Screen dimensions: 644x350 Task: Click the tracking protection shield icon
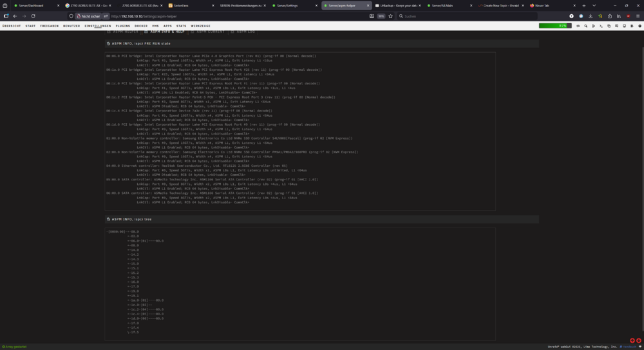point(71,17)
